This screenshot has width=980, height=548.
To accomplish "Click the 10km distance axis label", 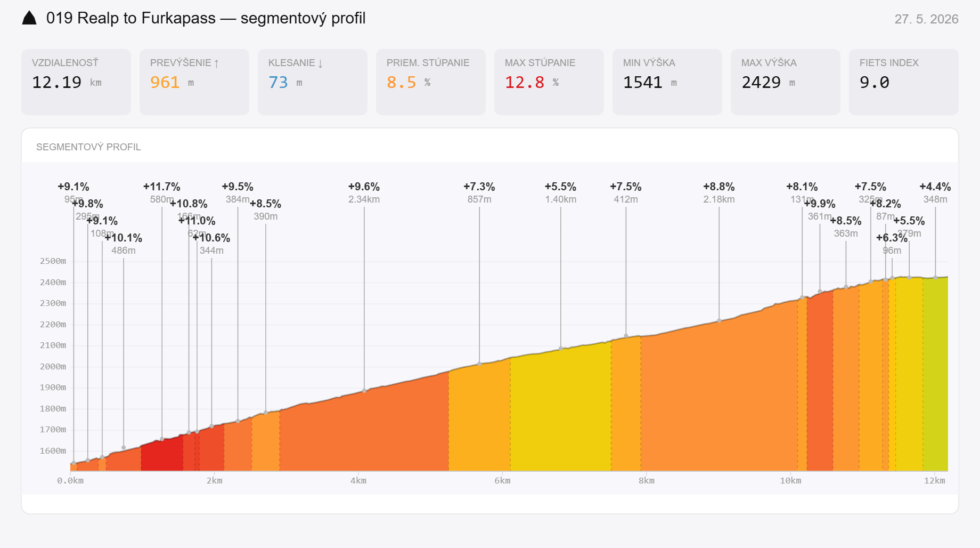I will pos(790,481).
